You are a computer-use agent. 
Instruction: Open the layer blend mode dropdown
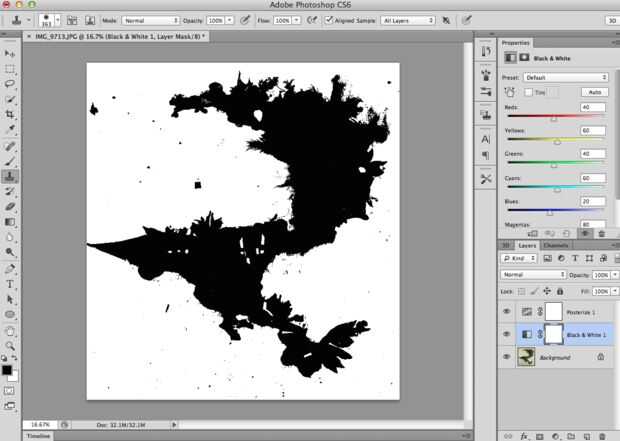click(x=533, y=274)
